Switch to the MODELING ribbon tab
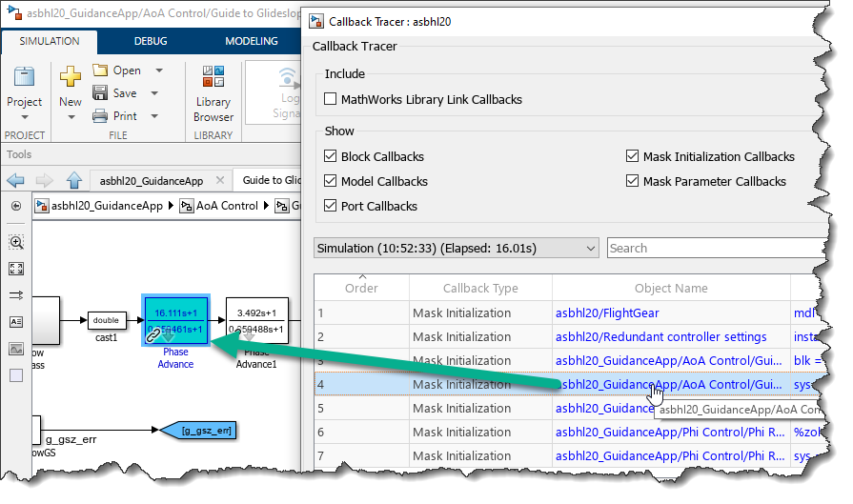Screen dimensions: 853x504 251,41
